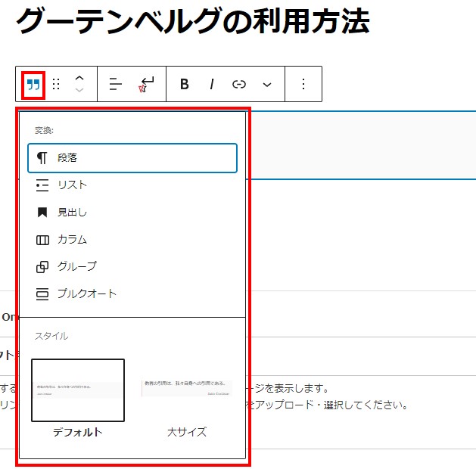Toggle italic formatting
Viewport: 476px width, 469px height.
pos(212,84)
